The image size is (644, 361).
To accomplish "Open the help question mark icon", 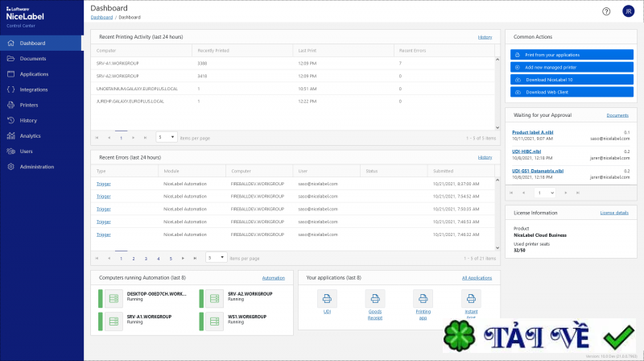I will (606, 11).
